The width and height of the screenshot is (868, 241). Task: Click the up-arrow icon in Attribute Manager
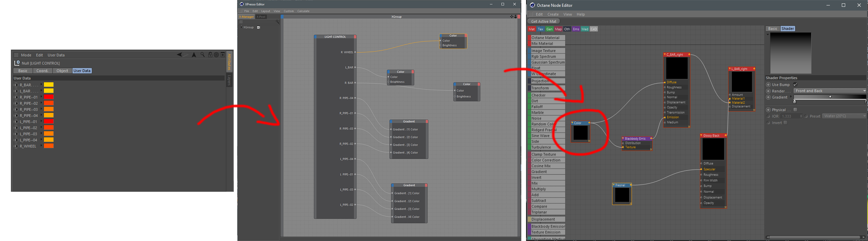(x=194, y=55)
